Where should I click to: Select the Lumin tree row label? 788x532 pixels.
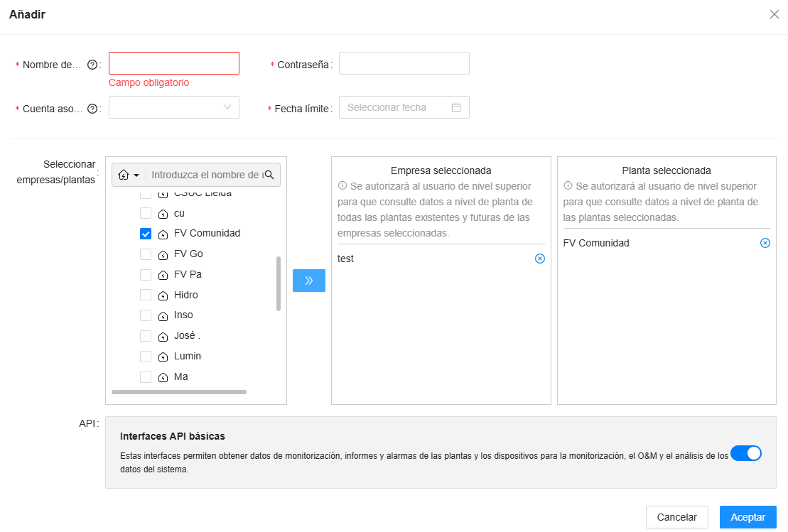pos(188,356)
